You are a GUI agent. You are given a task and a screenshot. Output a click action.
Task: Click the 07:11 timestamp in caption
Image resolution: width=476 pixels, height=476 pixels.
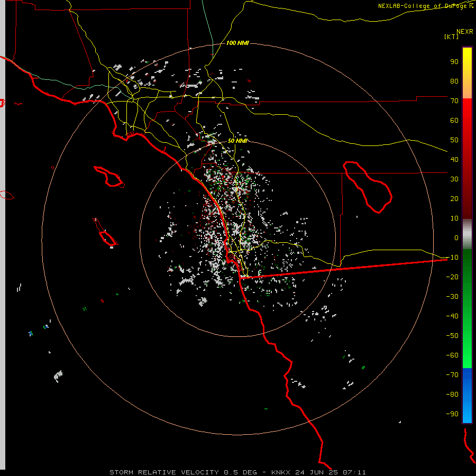point(354,472)
